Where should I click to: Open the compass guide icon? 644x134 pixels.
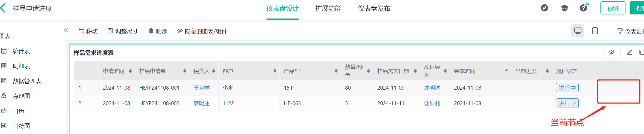544,8
